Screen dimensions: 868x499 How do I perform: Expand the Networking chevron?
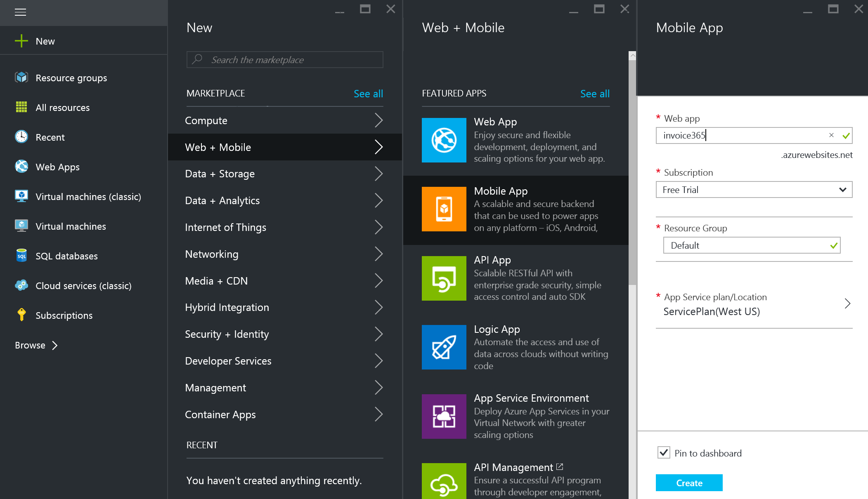pos(378,254)
